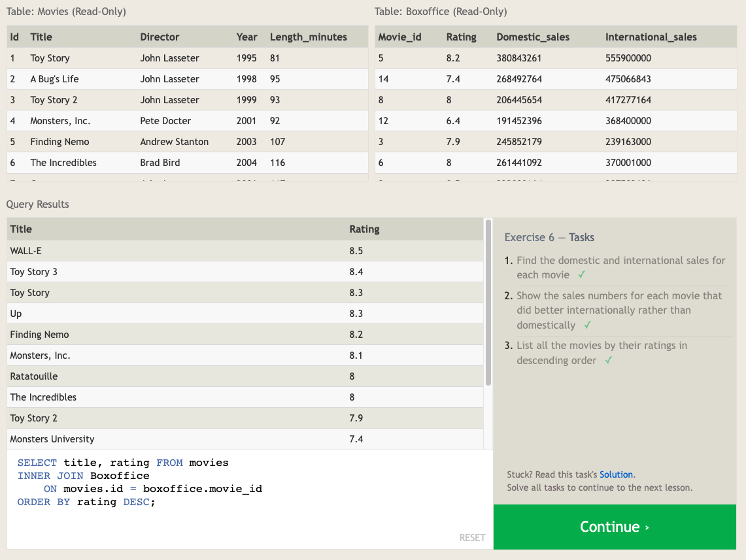Click the 8.5 rating value

pos(356,251)
